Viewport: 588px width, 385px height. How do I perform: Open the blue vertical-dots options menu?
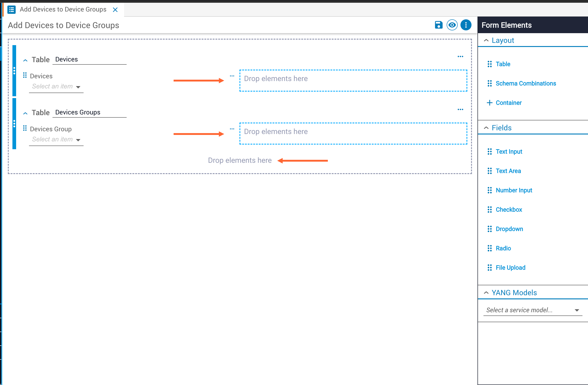(x=466, y=25)
